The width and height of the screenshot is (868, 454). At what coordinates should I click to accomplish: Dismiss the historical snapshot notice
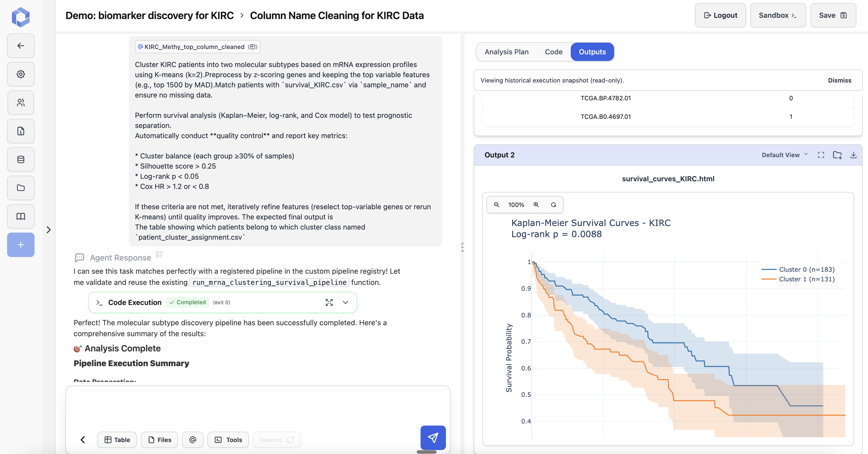click(x=839, y=80)
